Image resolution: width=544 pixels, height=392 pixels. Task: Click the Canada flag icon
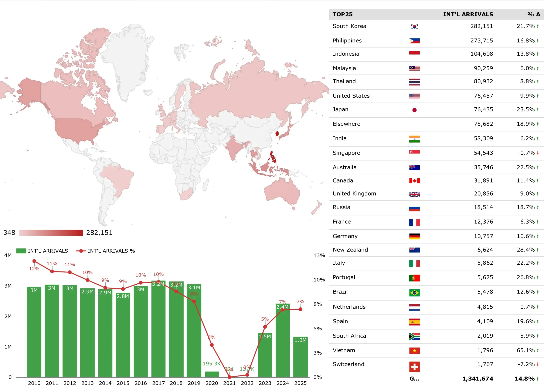pos(414,181)
